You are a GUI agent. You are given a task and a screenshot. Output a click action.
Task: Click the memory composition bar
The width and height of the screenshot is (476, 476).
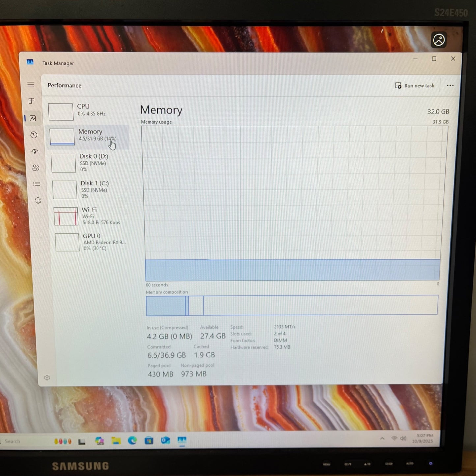(x=292, y=305)
